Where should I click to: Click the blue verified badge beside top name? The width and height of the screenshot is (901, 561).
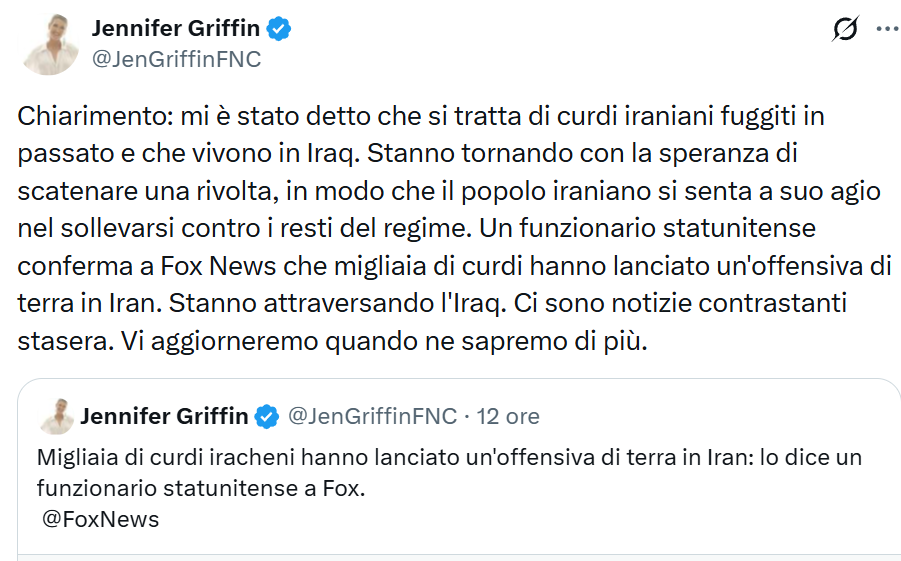(x=279, y=29)
